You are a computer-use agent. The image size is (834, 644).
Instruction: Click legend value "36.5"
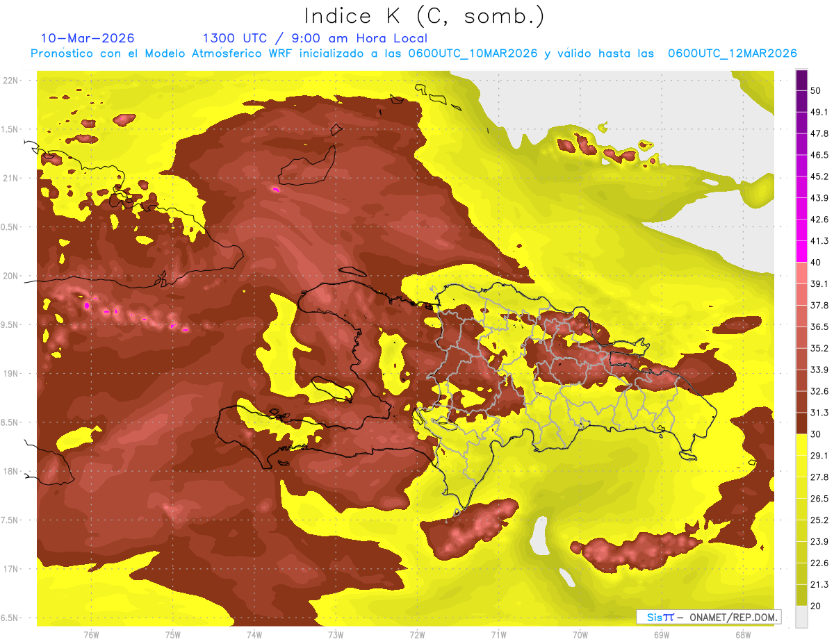point(819,327)
